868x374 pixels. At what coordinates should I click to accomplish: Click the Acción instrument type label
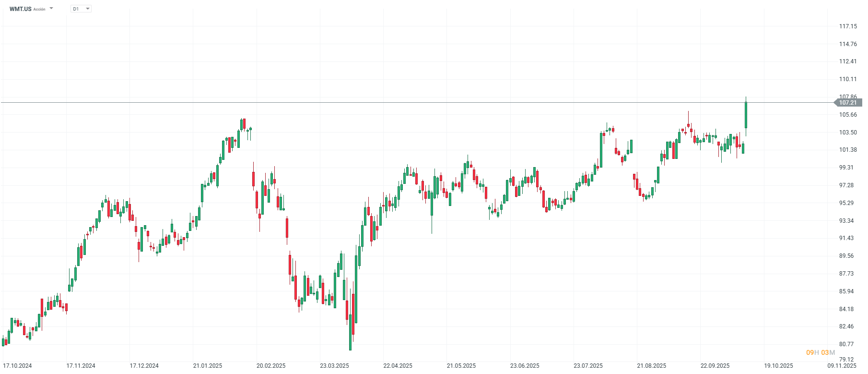pyautogui.click(x=39, y=10)
